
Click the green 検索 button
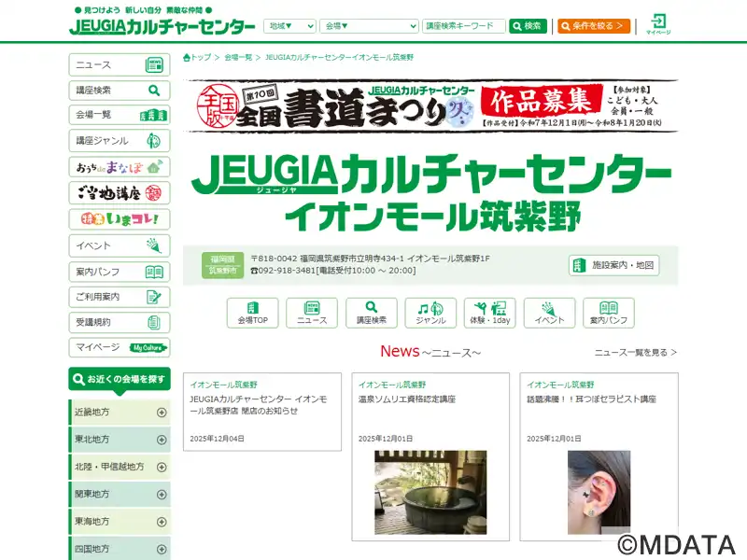[x=528, y=26]
